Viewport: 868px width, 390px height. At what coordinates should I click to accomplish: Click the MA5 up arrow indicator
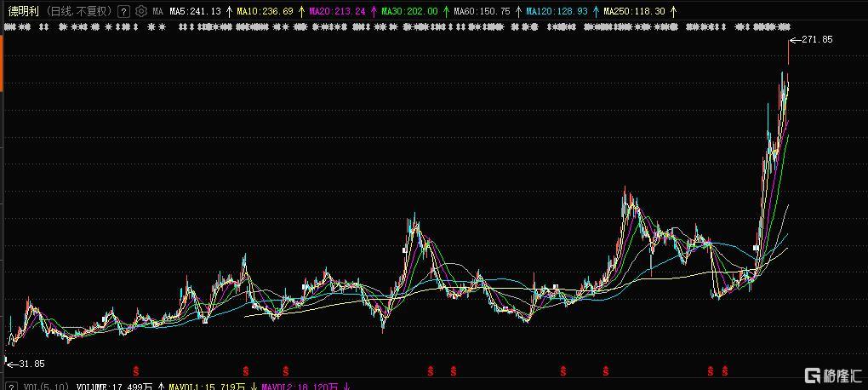point(229,11)
